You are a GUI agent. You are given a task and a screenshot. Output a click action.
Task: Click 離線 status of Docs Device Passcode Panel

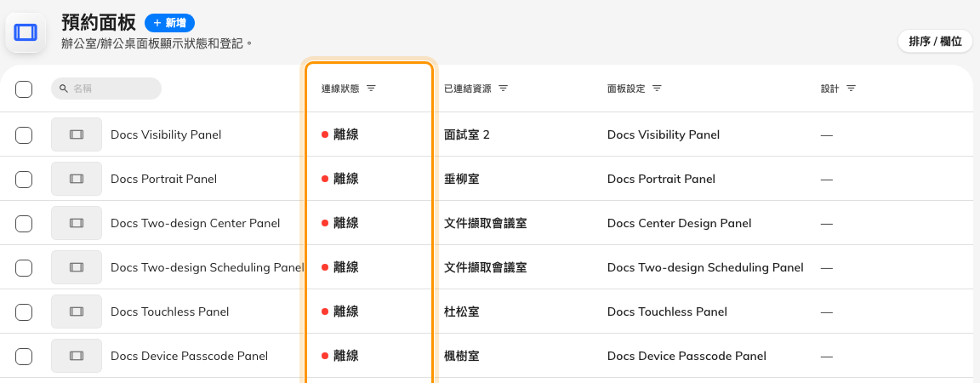(x=340, y=356)
